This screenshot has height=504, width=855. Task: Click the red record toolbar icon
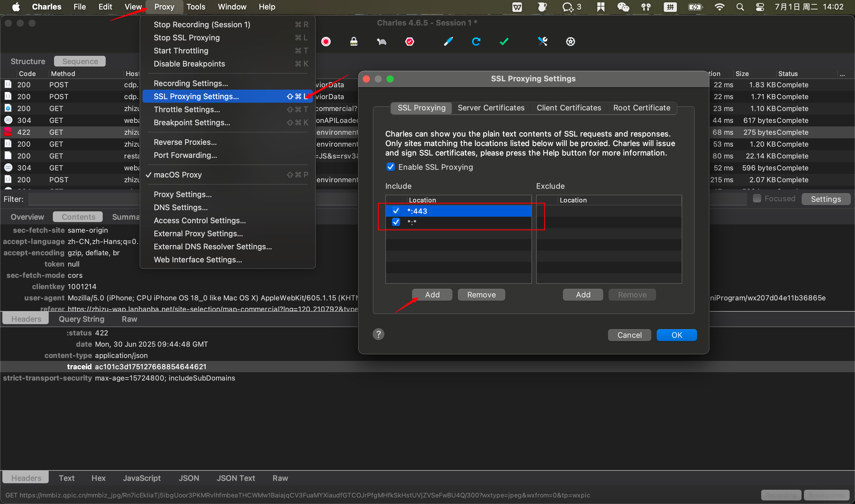pos(326,42)
